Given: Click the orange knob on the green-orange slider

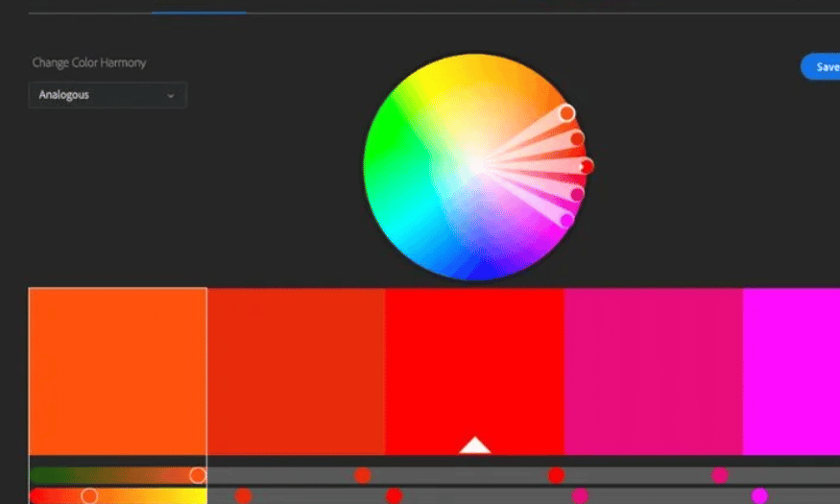Looking at the screenshot, I should point(198,475).
